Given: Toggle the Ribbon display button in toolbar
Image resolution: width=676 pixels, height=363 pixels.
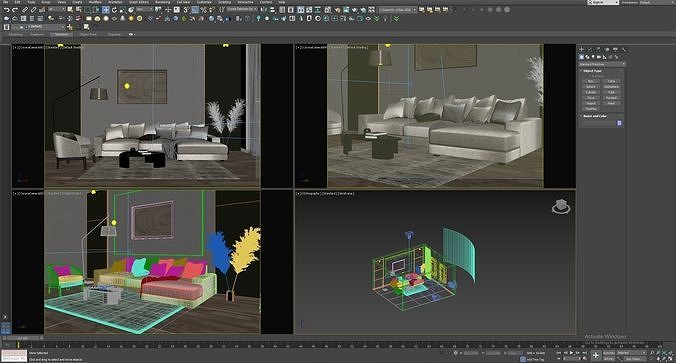Looking at the screenshot, I should (x=300, y=9).
